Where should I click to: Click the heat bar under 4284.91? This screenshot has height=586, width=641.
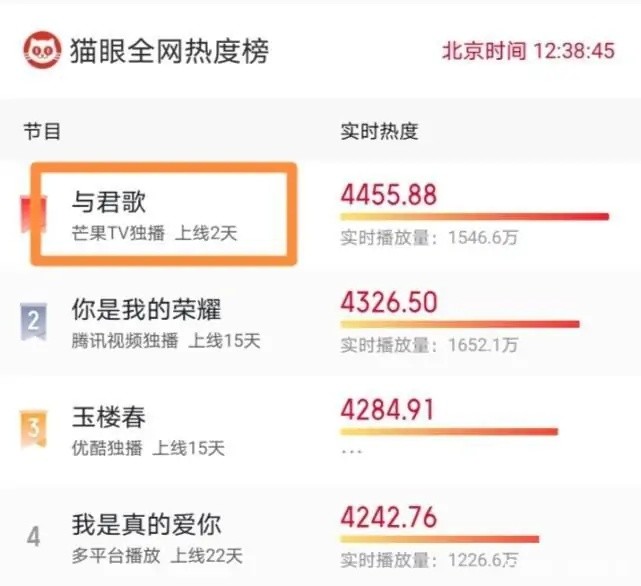(x=449, y=432)
